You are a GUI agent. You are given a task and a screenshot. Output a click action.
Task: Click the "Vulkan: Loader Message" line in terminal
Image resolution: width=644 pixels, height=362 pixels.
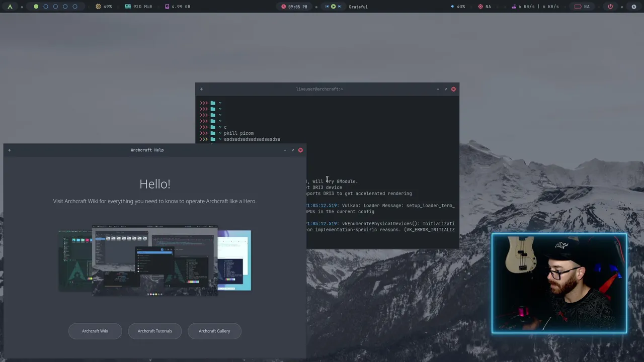(380, 206)
